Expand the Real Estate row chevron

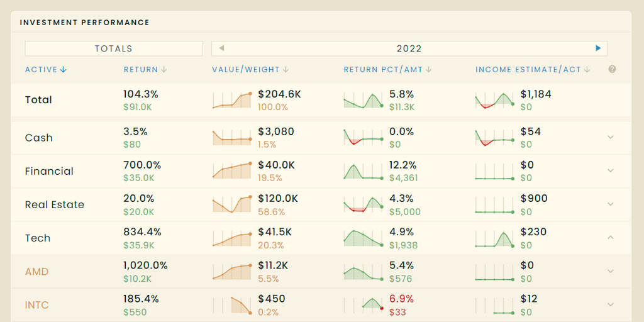click(x=610, y=204)
